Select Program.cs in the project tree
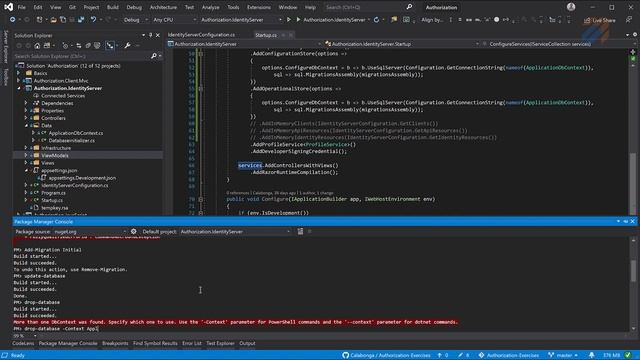 [53, 193]
